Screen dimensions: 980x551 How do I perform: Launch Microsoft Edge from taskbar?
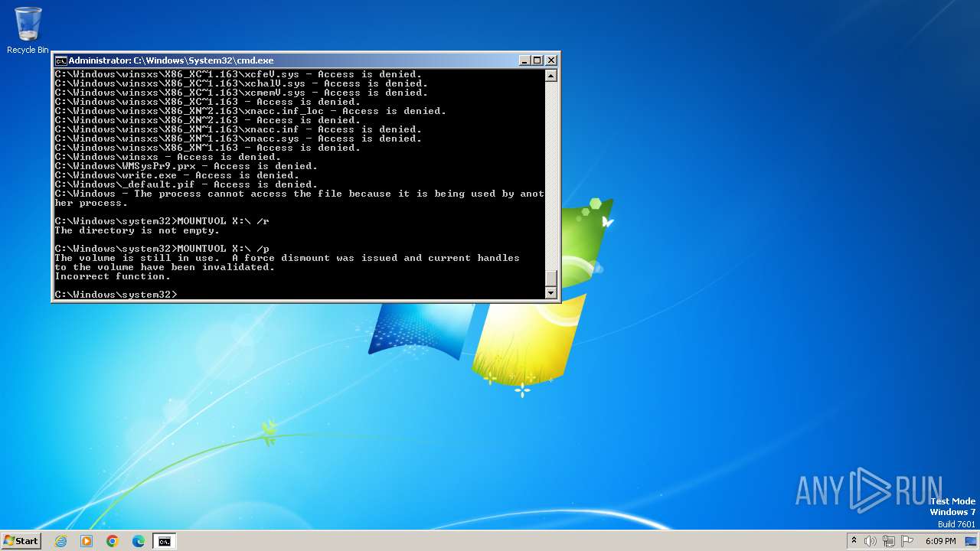[139, 541]
